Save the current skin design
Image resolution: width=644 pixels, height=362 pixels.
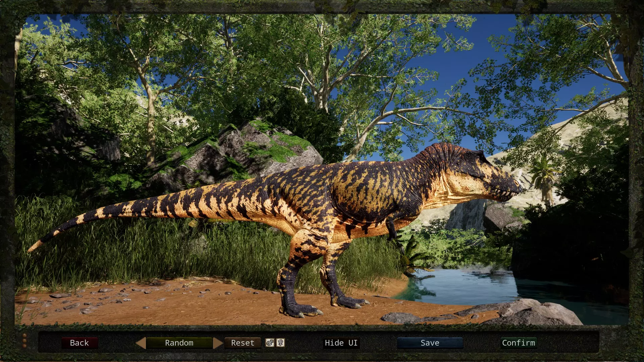430,343
